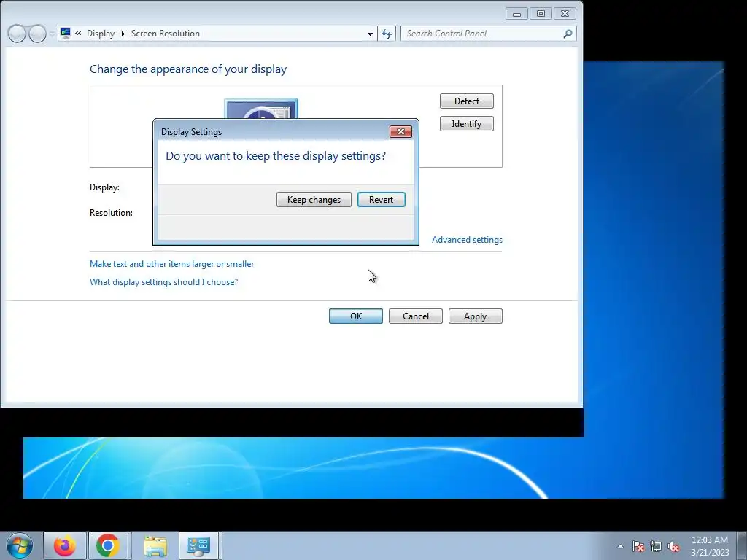
Task: Launch Google Chrome from the taskbar
Action: (x=108, y=545)
